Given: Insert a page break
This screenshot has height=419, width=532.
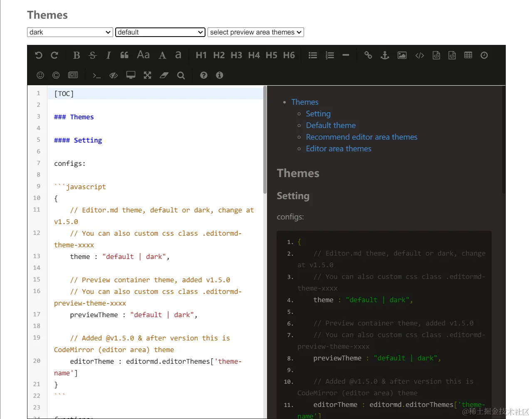Looking at the screenshot, I should tap(73, 75).
